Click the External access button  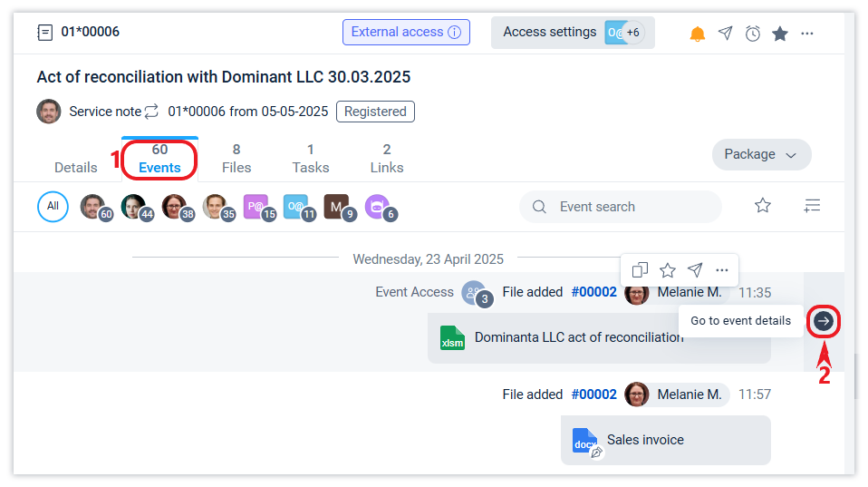click(406, 33)
